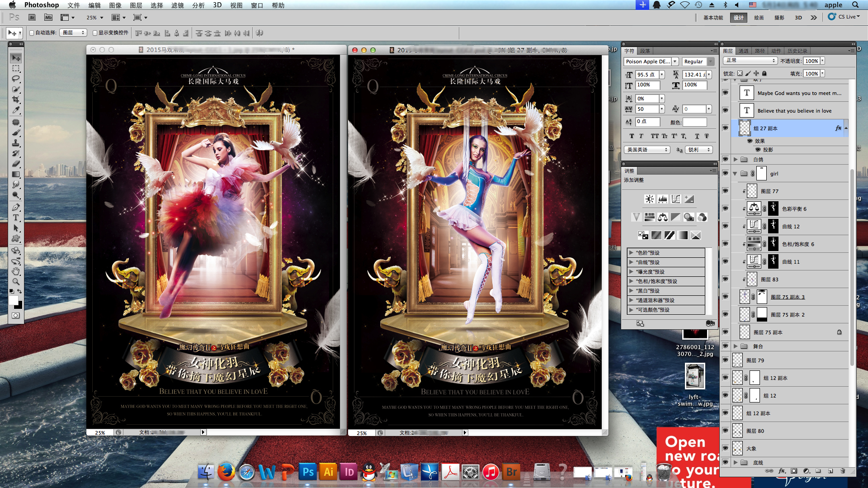The width and height of the screenshot is (868, 488).
Task: Click the foreground color swatch
Action: coord(13,300)
